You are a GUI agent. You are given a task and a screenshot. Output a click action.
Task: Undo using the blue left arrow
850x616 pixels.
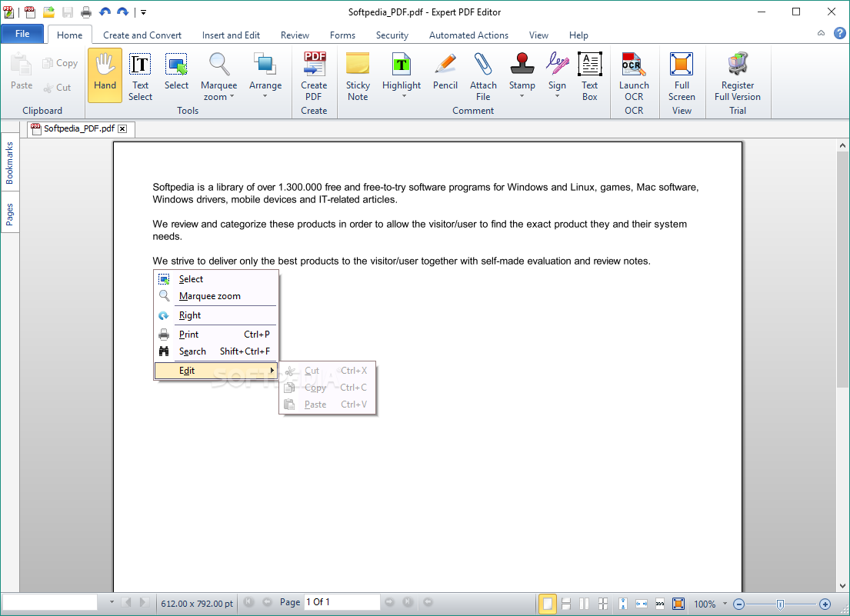[x=105, y=12]
